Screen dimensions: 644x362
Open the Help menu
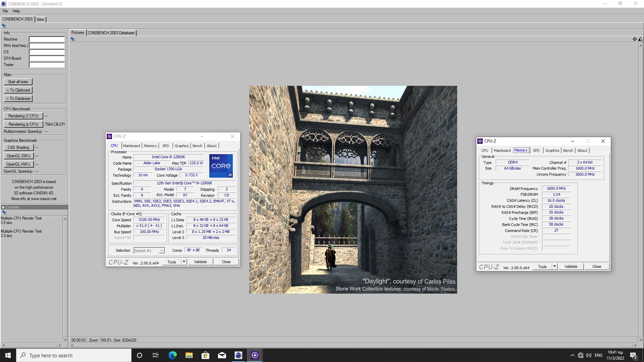pos(16,11)
